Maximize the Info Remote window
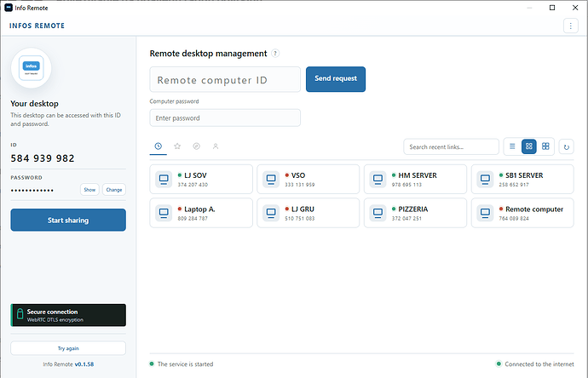The height and width of the screenshot is (378, 588). tap(552, 8)
